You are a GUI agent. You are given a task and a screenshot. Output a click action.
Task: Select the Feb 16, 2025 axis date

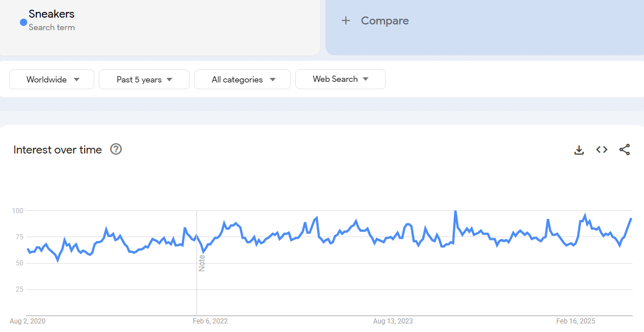tap(575, 321)
